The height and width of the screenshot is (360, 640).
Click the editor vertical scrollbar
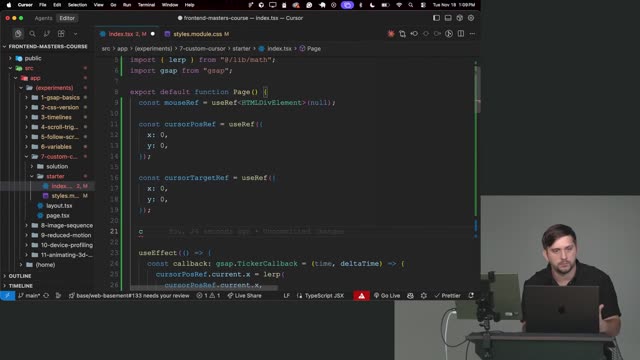pyautogui.click(x=477, y=90)
